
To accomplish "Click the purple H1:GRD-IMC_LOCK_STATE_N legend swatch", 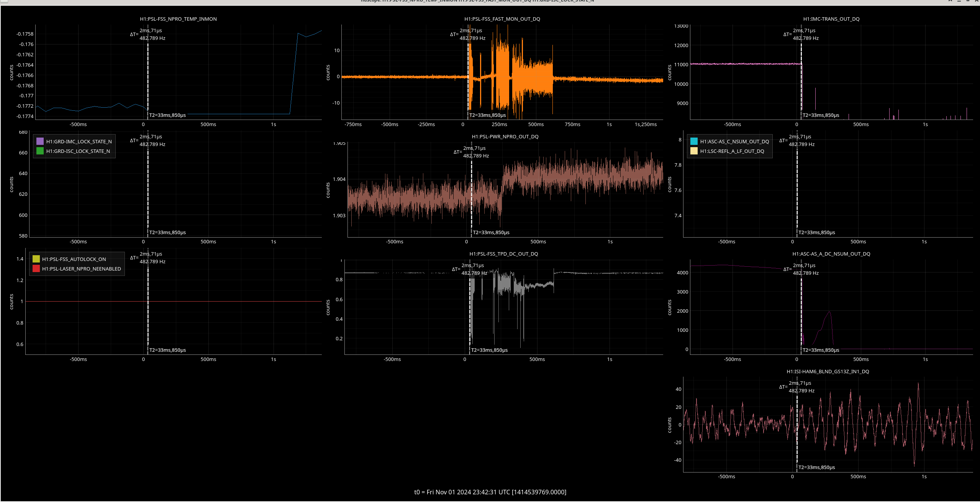I will click(x=40, y=141).
